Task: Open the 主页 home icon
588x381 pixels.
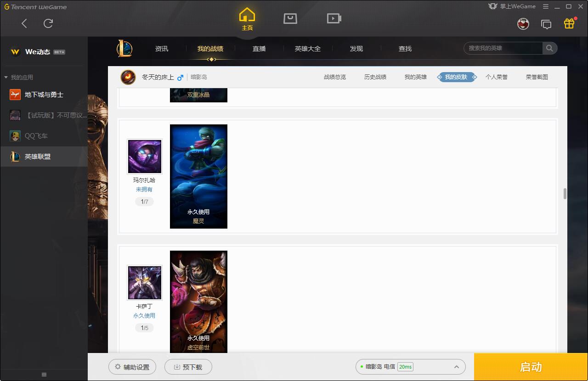Action: coord(247,19)
